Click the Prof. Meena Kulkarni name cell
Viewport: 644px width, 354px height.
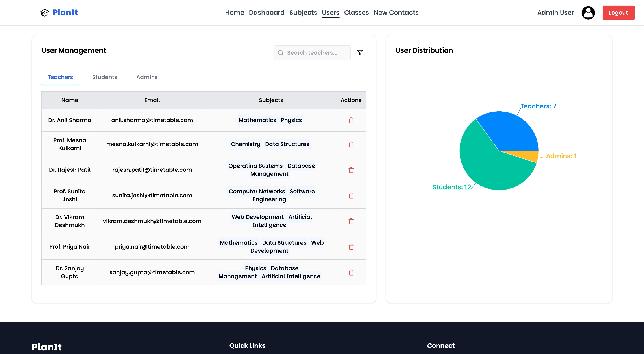tap(70, 144)
